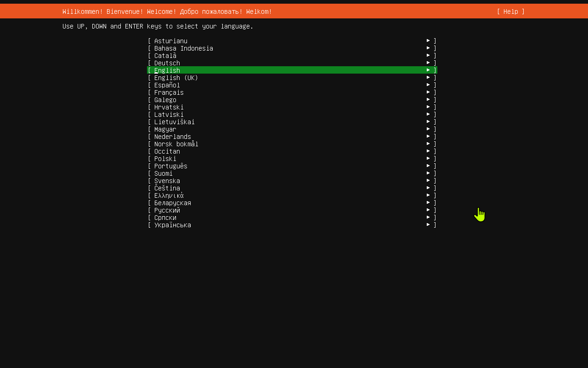Pick Svenska from the list
Image resolution: width=588 pixels, height=368 pixels.
292,180
